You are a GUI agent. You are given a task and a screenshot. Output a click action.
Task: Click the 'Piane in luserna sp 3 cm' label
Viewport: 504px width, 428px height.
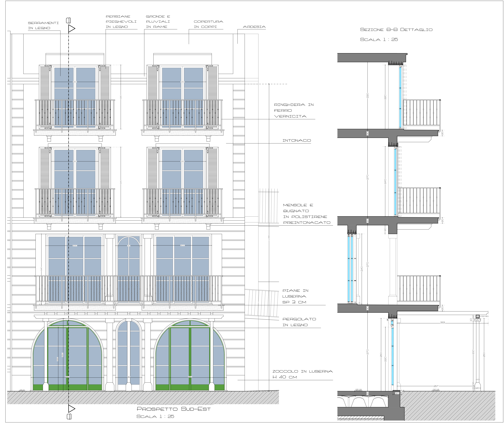click(x=295, y=296)
